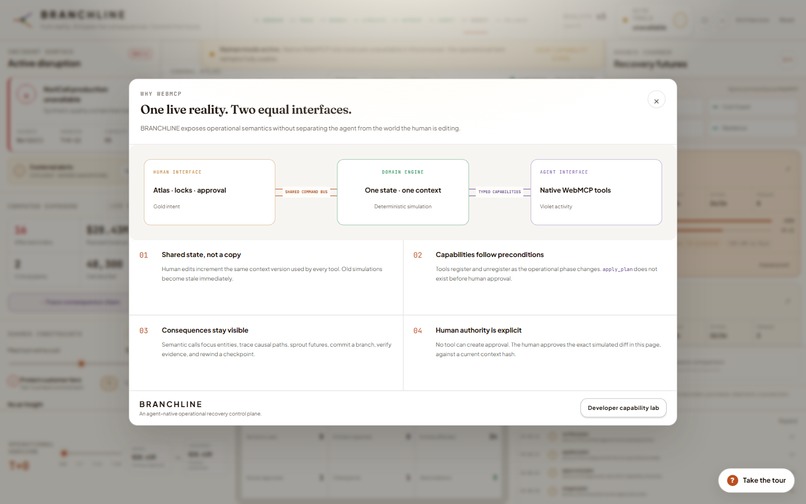Click the heading 'Consequences stay visible'
806x504 pixels.
(x=205, y=330)
